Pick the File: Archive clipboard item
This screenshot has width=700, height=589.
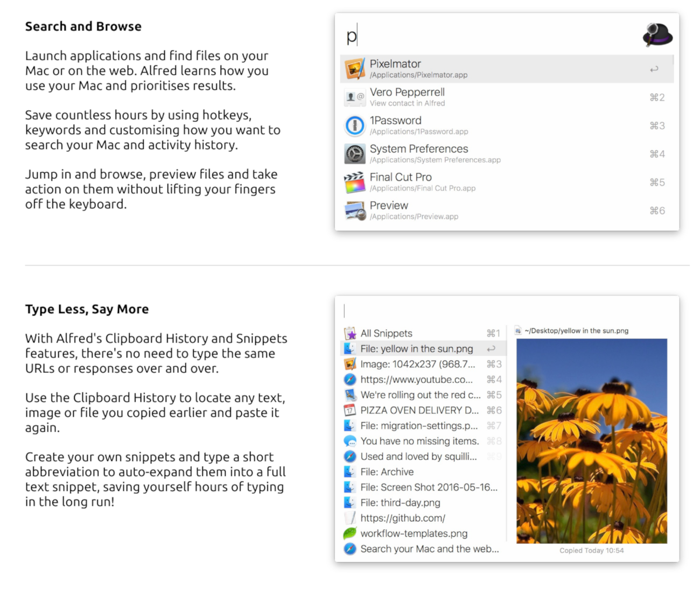pos(387,472)
